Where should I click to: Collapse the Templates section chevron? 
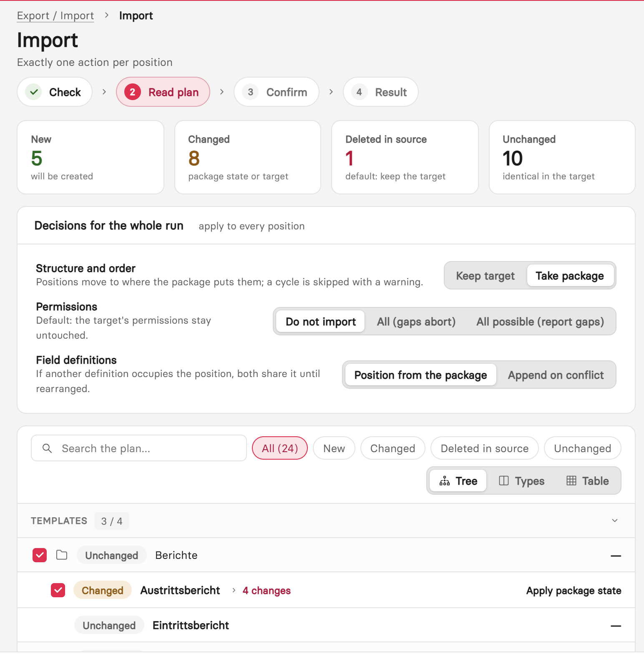coord(615,521)
